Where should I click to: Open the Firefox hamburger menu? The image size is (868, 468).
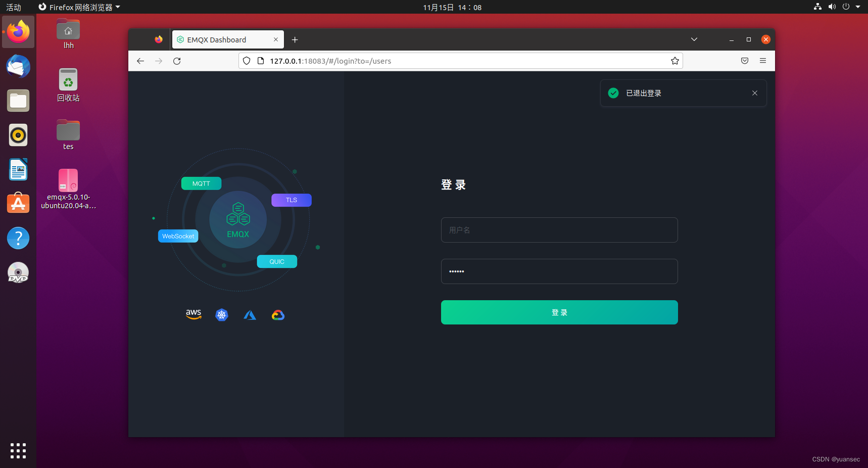click(763, 61)
